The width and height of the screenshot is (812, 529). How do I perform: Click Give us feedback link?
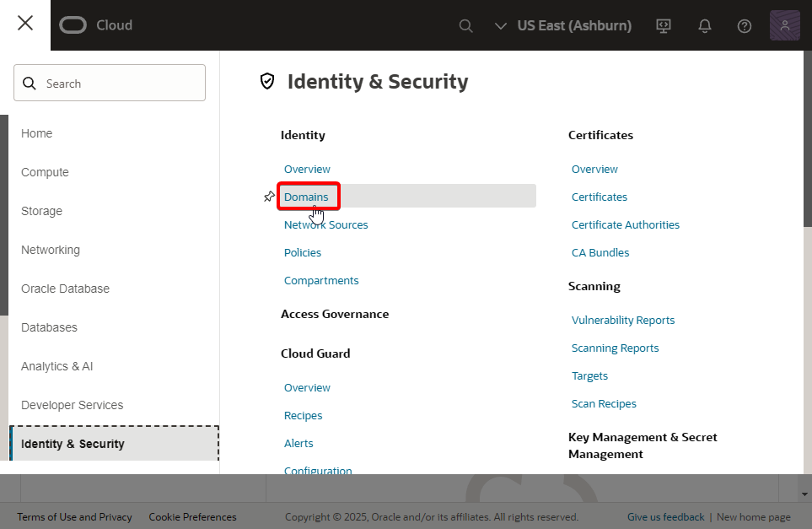tap(665, 516)
